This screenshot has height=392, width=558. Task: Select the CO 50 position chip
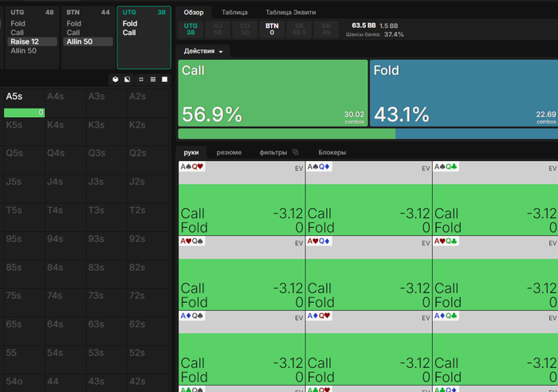[245, 29]
